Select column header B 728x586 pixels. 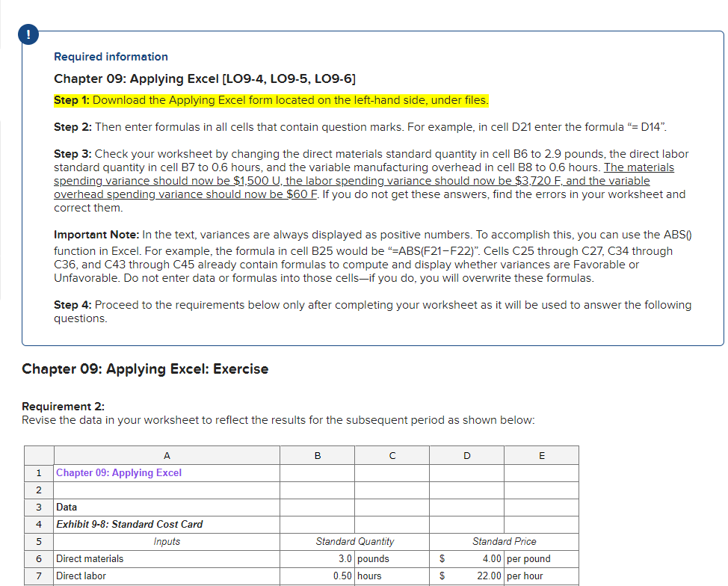pos(317,455)
